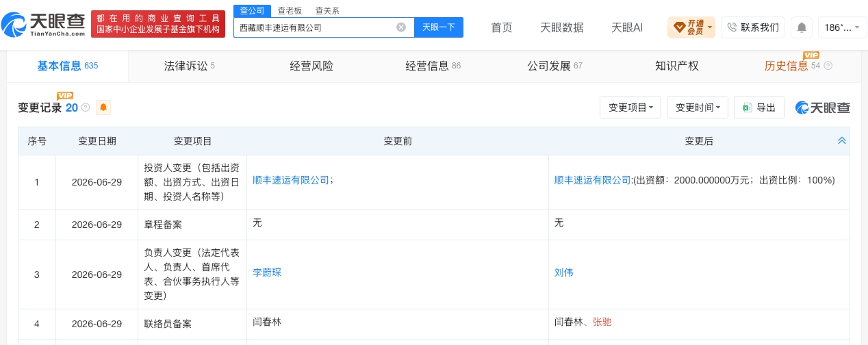The height and width of the screenshot is (345, 868).
Task: Open 顺丰速运有限公司 link in 变更后 column
Action: coord(593,180)
